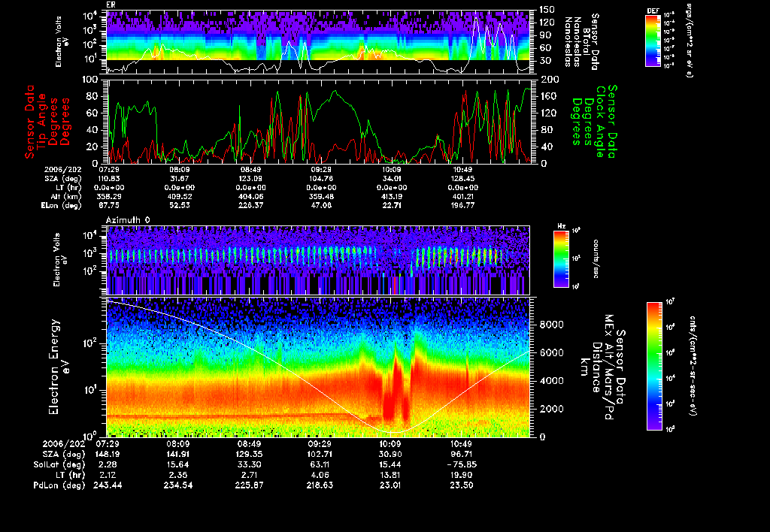Screen dimensions: 770x532
Task: Click the SZA value 129.35
Action: pos(249,454)
